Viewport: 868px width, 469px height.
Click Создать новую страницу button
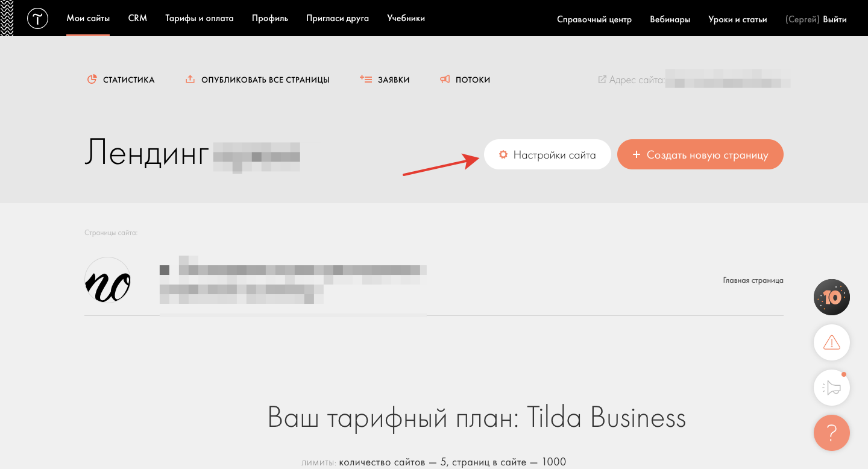tap(700, 155)
